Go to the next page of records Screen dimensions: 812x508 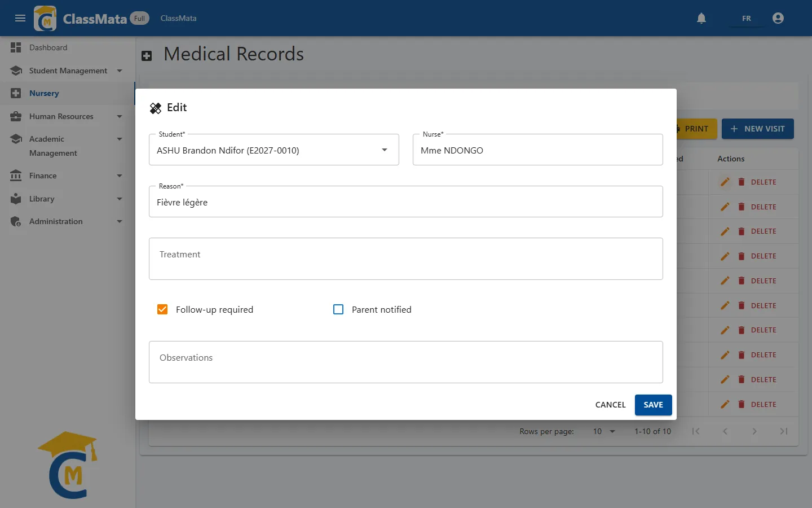pos(754,431)
